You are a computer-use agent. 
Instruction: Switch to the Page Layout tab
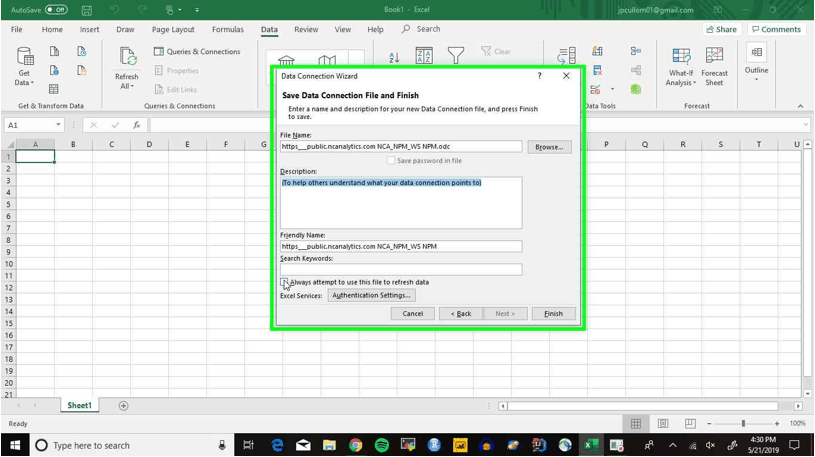(x=173, y=30)
